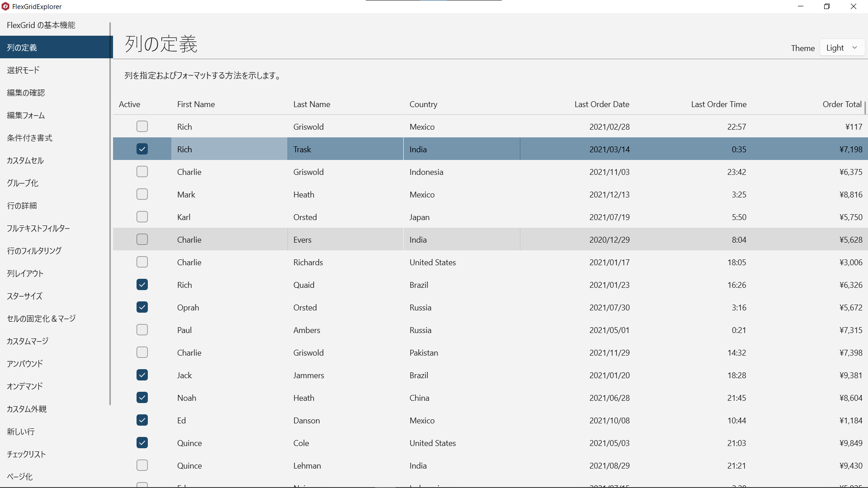Viewport: 868px width, 488px height.
Task: Check Active box for Charlie Griswold Pakistan
Action: pos(142,352)
